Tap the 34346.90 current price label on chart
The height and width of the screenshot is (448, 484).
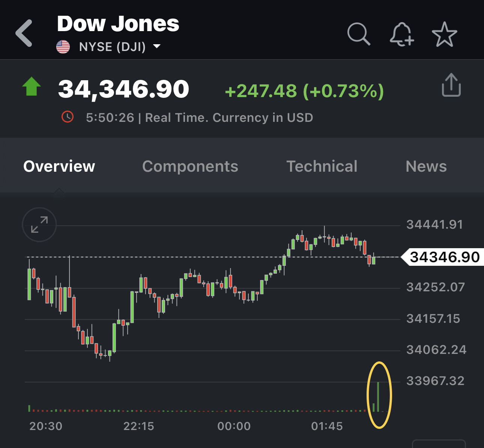coord(444,257)
